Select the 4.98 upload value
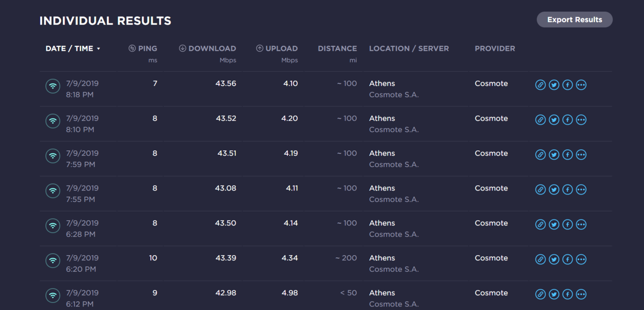 290,293
